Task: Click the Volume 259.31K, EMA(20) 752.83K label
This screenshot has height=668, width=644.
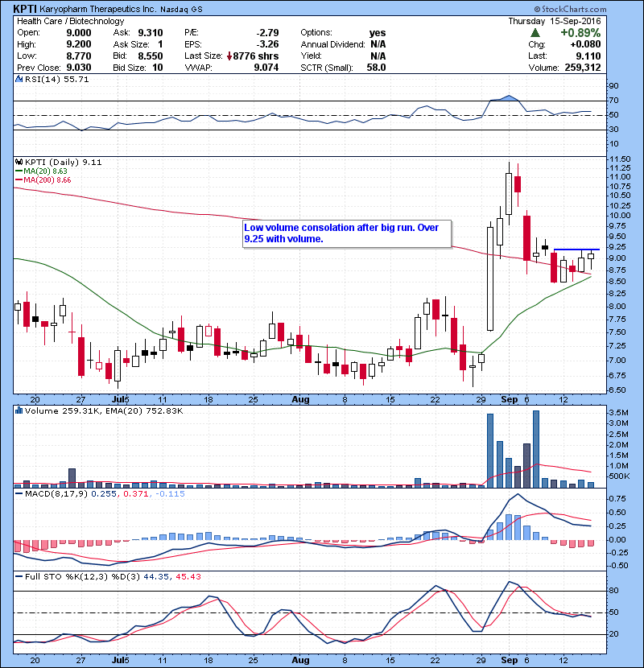Action: (104, 410)
